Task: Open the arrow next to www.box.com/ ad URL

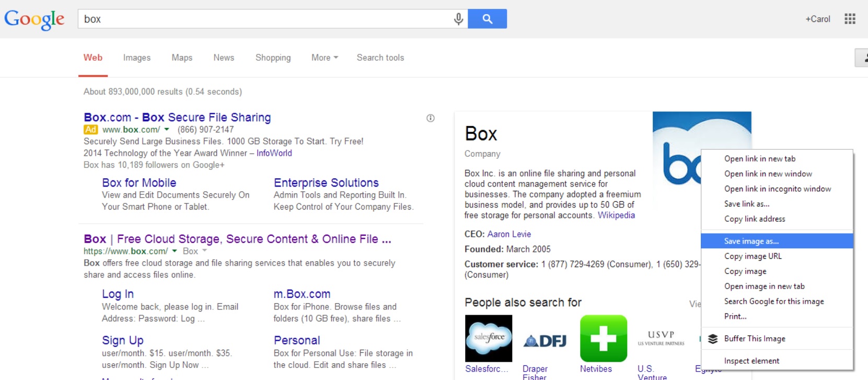Action: pos(167,130)
